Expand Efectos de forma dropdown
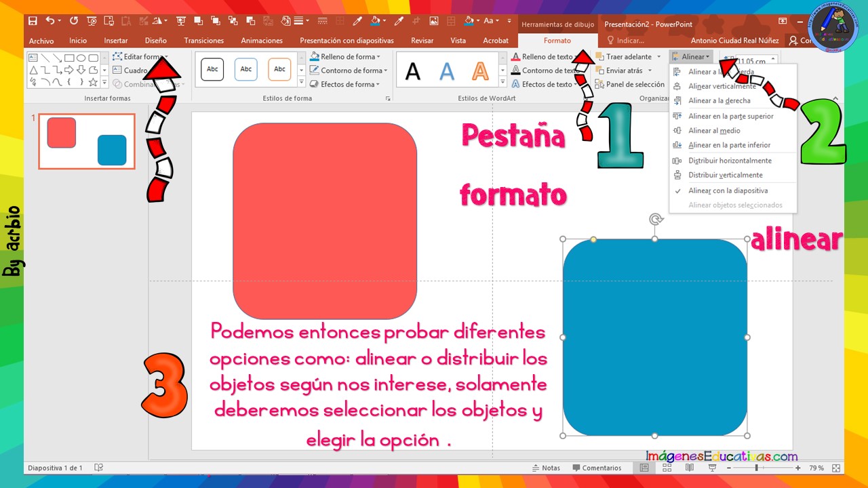Image resolution: width=868 pixels, height=488 pixels. pyautogui.click(x=345, y=84)
